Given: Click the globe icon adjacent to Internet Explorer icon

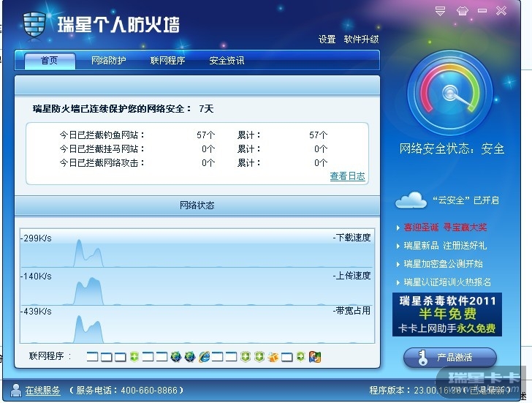Looking at the screenshot, I should (x=190, y=356).
